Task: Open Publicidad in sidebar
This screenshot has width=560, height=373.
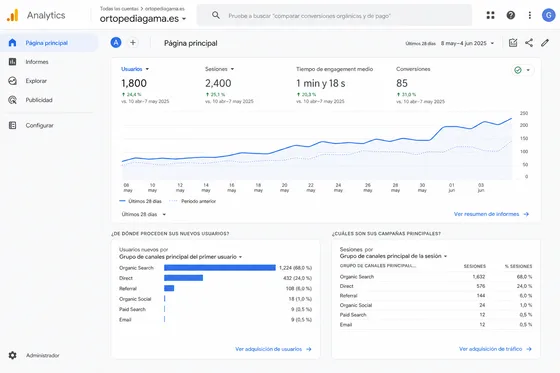Action: [x=39, y=100]
